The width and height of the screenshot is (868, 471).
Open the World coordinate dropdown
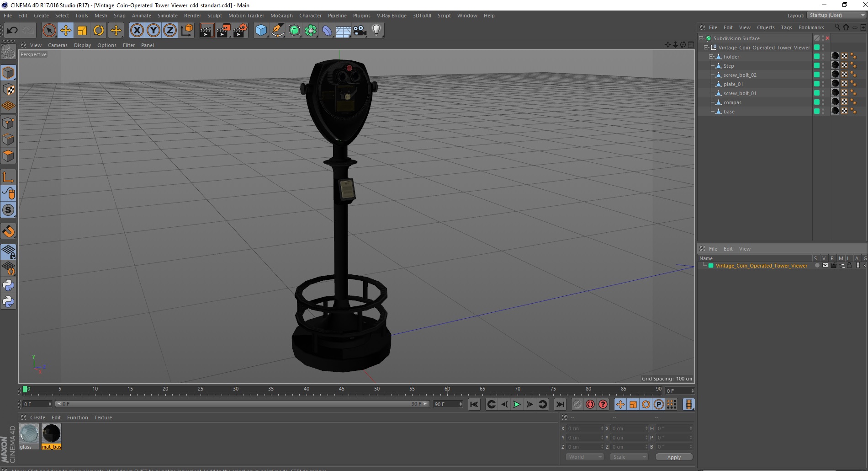point(585,457)
